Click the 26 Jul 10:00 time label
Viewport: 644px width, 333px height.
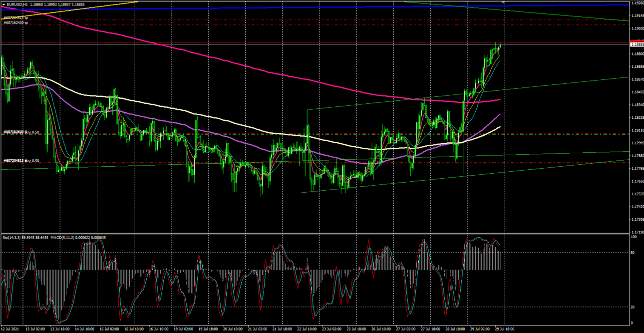click(380, 329)
